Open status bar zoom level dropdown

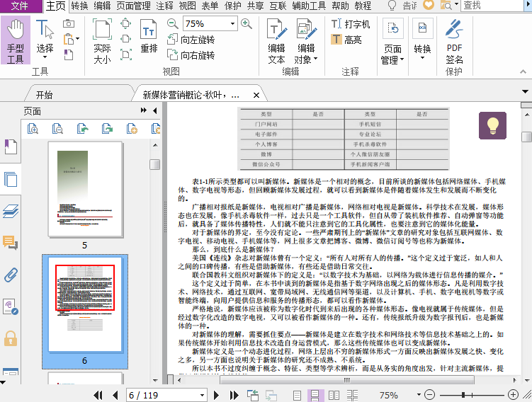point(419,395)
